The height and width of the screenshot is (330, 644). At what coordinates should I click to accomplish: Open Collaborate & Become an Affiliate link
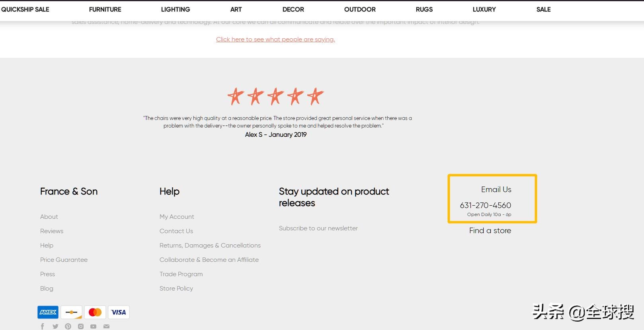pos(209,259)
